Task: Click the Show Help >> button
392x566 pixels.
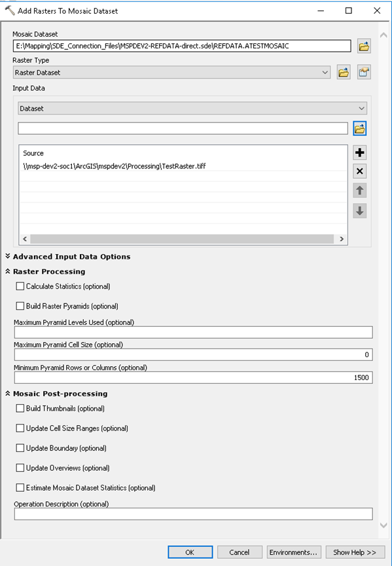Action: [355, 552]
